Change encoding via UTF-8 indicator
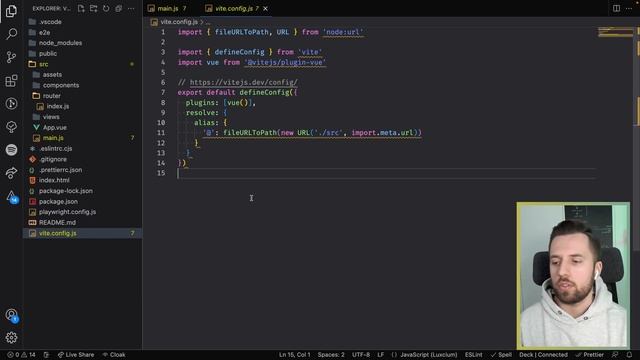The image size is (640, 360). (x=361, y=355)
